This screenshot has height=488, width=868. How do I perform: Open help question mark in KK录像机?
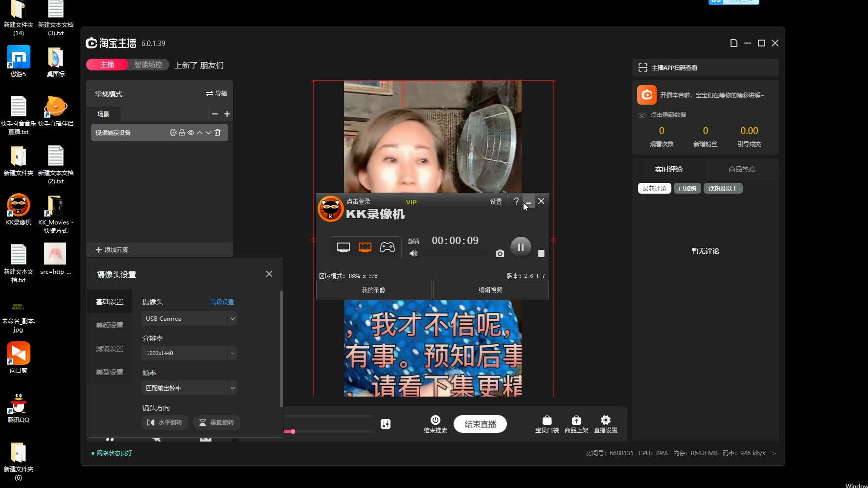[516, 201]
